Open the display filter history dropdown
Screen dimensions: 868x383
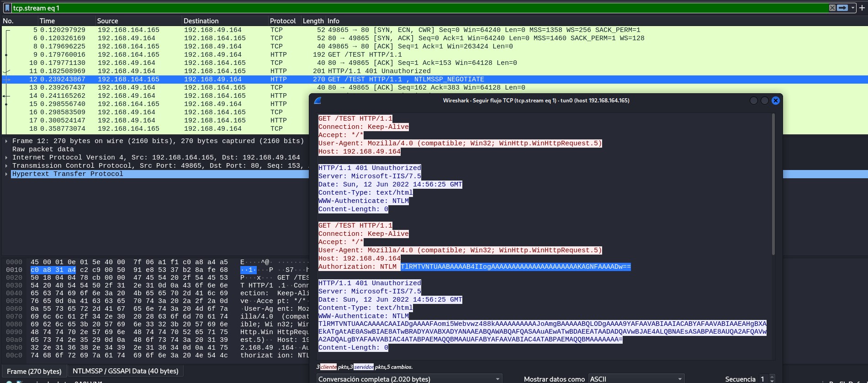click(x=852, y=8)
